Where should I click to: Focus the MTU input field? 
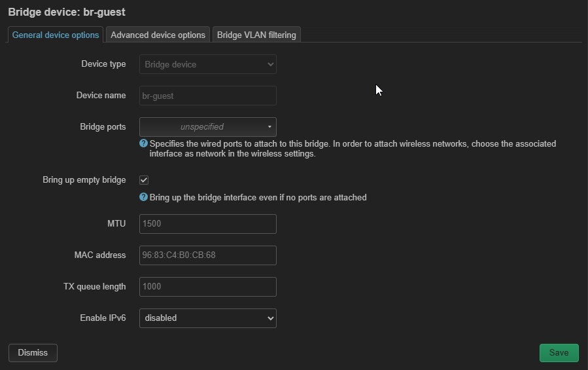pyautogui.click(x=208, y=224)
